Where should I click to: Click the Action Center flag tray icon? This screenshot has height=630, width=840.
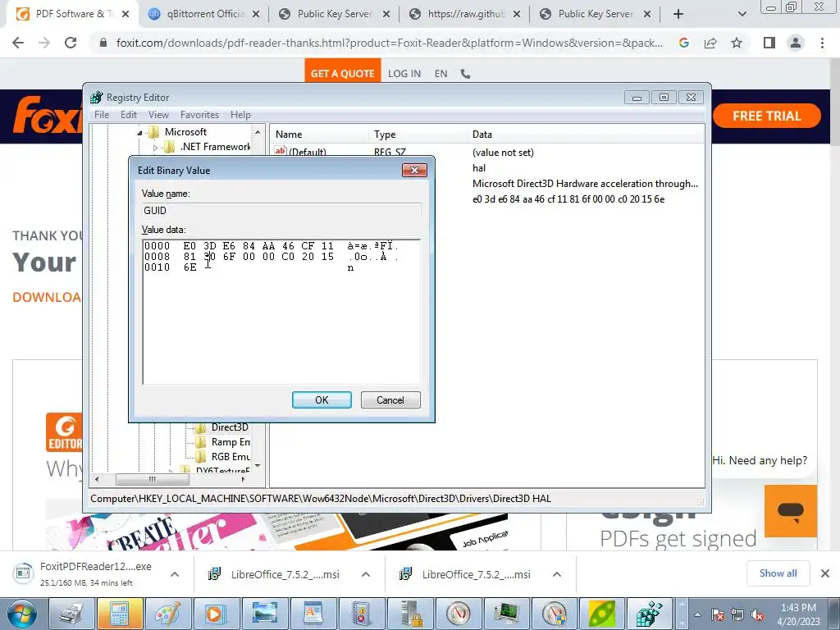click(x=718, y=615)
